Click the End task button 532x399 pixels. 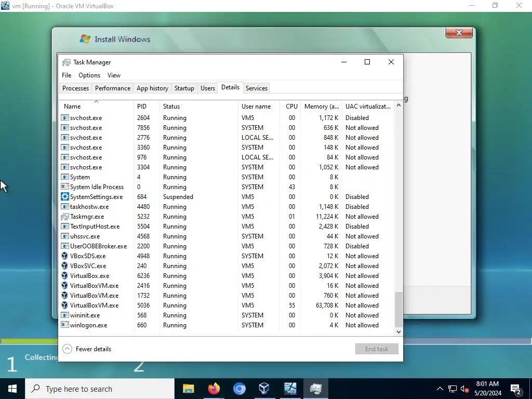click(x=377, y=349)
